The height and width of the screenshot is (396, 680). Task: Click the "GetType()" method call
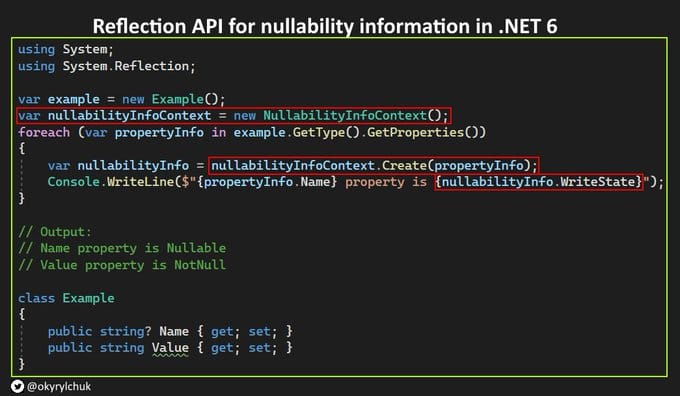click(326, 132)
